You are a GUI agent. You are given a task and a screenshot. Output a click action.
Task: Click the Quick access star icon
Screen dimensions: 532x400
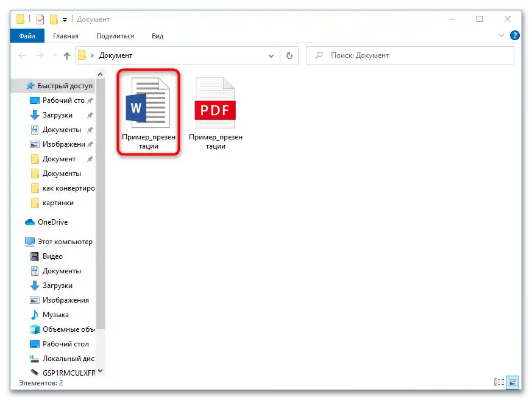[30, 86]
